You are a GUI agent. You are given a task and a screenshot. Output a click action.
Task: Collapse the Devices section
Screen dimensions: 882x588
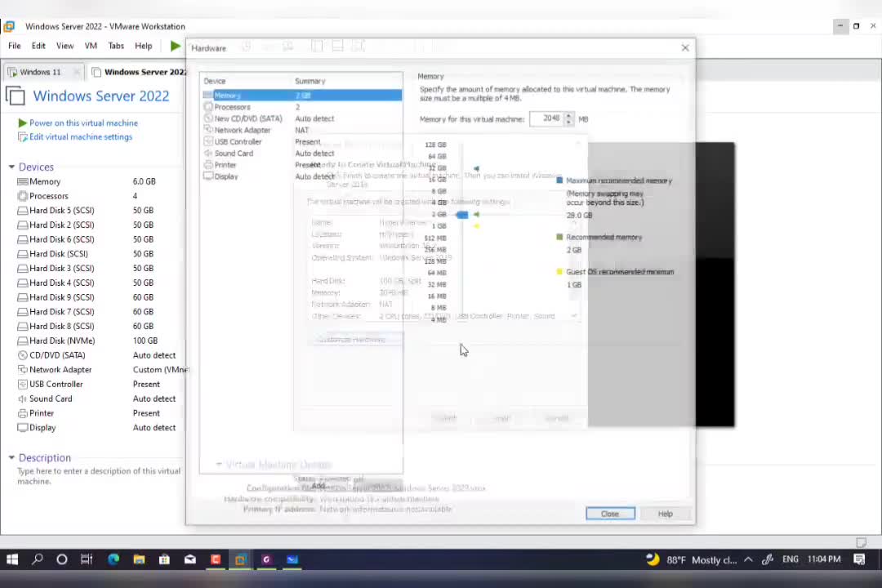click(11, 167)
